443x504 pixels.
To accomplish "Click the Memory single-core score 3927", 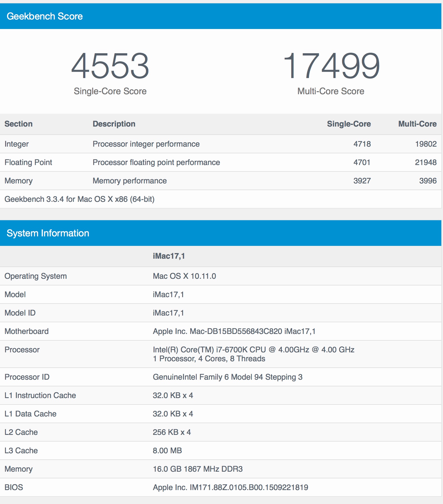I will pyautogui.click(x=362, y=181).
